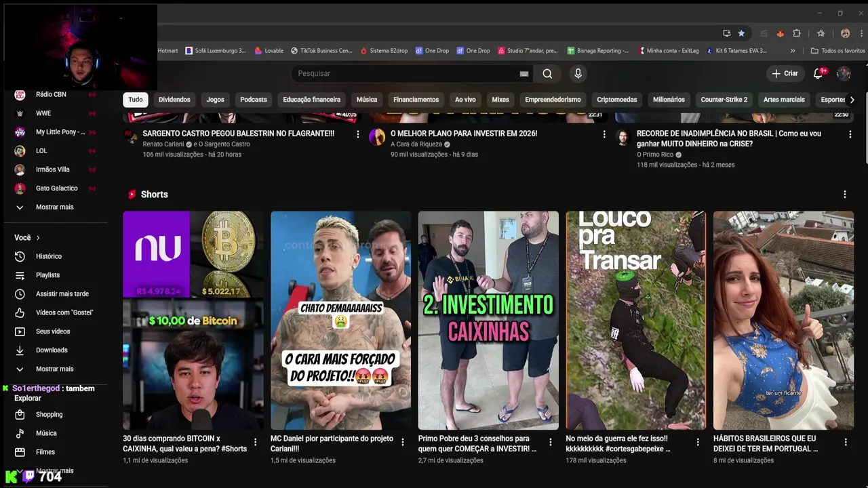The height and width of the screenshot is (488, 868).
Task: Open options for SARGENTO CASTRO video
Action: pos(358,134)
